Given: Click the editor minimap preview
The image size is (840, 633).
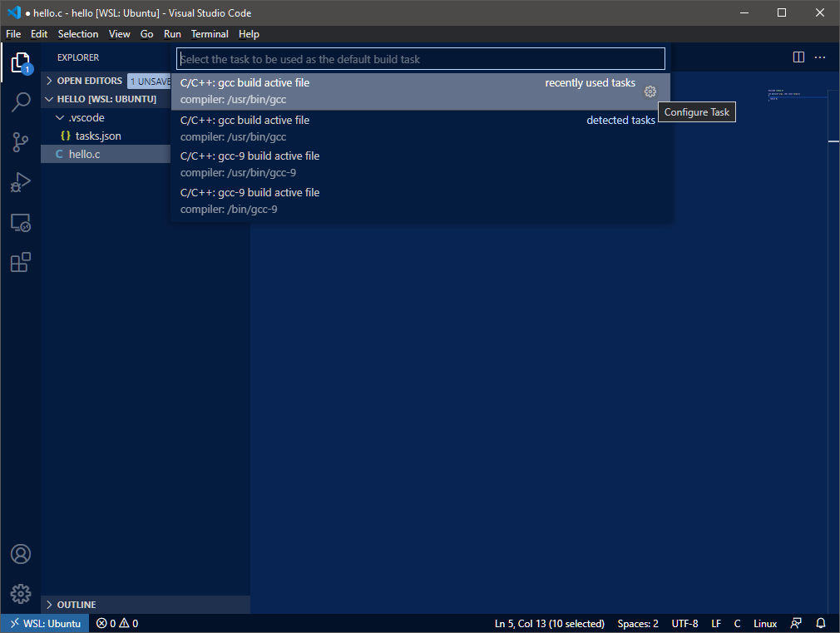Looking at the screenshot, I should click(798, 95).
